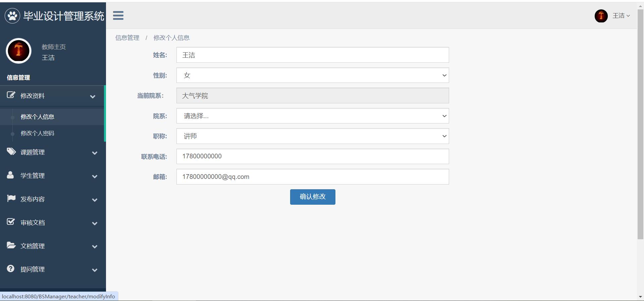This screenshot has width=644, height=301.
Task: Expand the 学生管理 chevron
Action: (95, 177)
